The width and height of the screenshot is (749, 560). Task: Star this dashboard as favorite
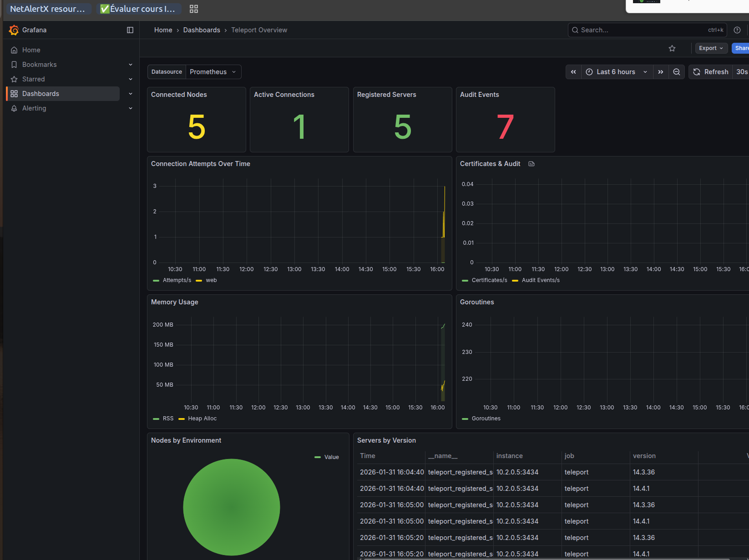click(672, 48)
